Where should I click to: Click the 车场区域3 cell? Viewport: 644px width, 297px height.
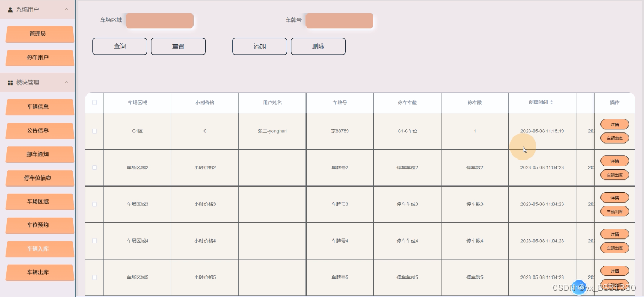[137, 204]
